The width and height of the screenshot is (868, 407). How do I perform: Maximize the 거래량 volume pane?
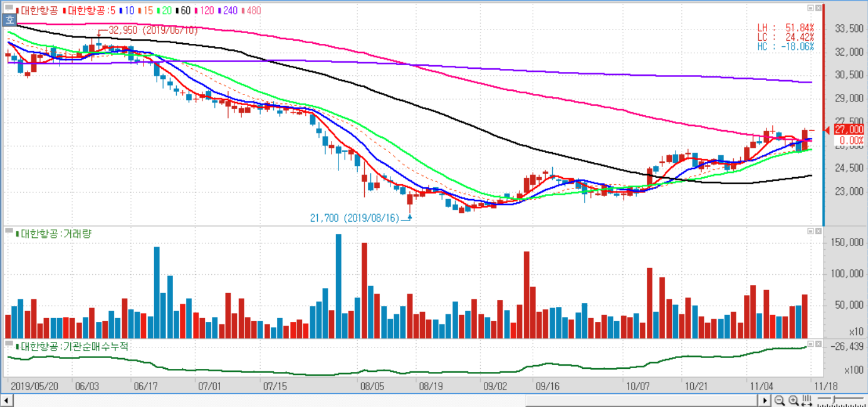click(x=810, y=231)
